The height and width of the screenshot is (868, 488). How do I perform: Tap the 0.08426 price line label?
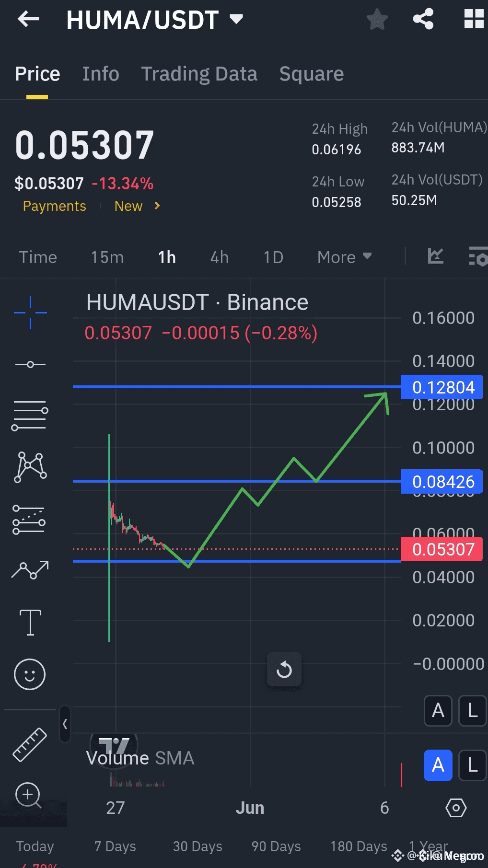pyautogui.click(x=442, y=482)
